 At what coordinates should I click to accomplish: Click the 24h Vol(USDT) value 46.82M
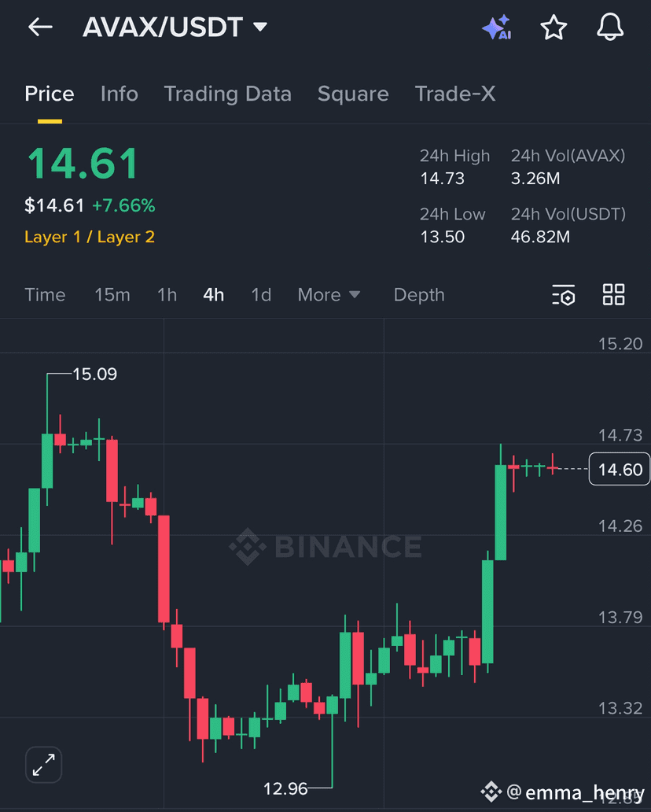(540, 237)
